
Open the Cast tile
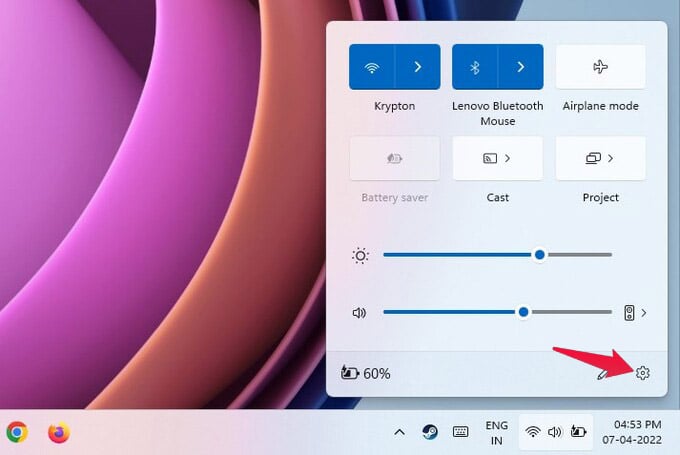click(497, 158)
